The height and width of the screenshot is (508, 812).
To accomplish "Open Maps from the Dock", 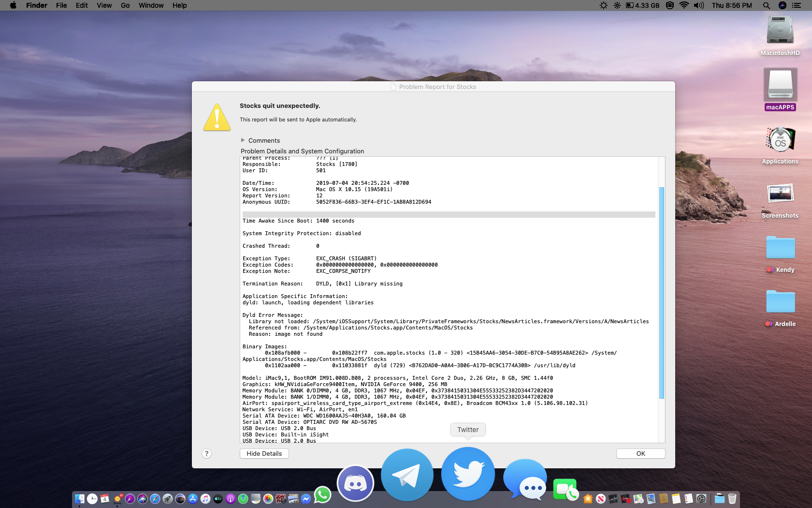I will pyautogui.click(x=638, y=499).
